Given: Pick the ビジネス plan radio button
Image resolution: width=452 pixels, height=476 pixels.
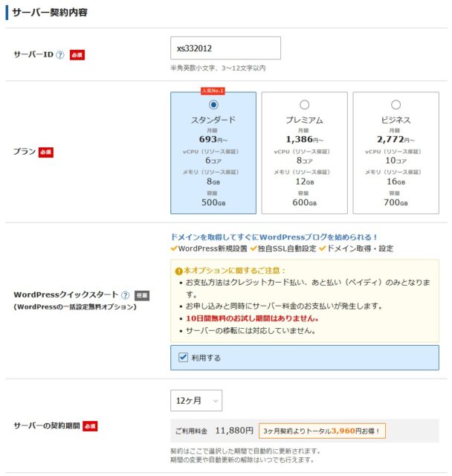Looking at the screenshot, I should pos(395,105).
